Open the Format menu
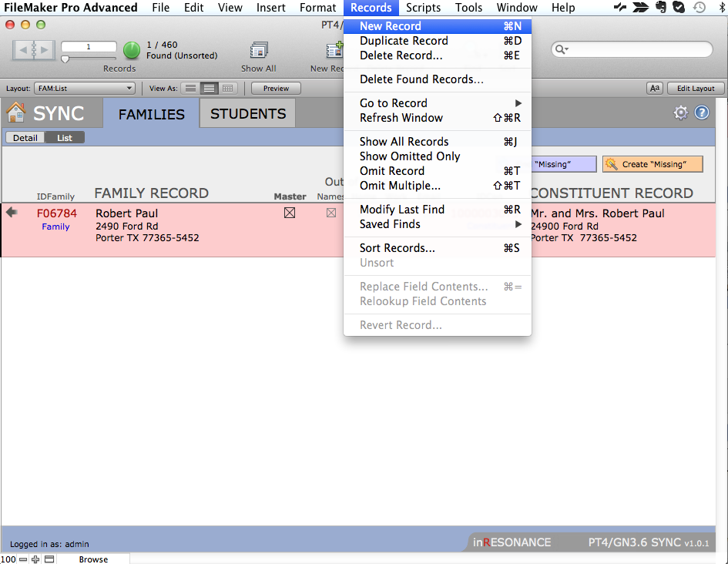Image resolution: width=728 pixels, height=564 pixels. click(317, 8)
